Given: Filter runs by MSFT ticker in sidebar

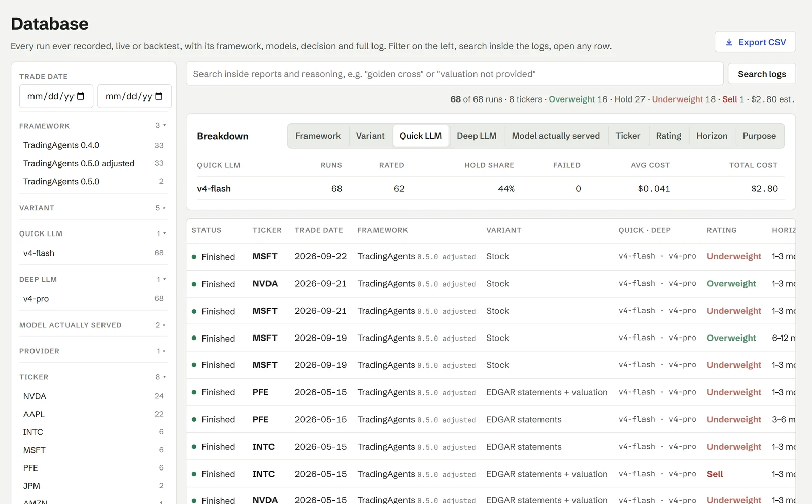Looking at the screenshot, I should (x=93, y=450).
